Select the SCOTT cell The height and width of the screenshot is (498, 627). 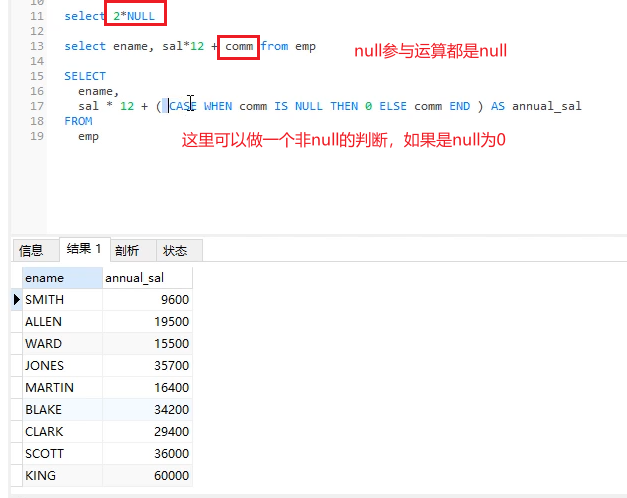[x=62, y=454]
